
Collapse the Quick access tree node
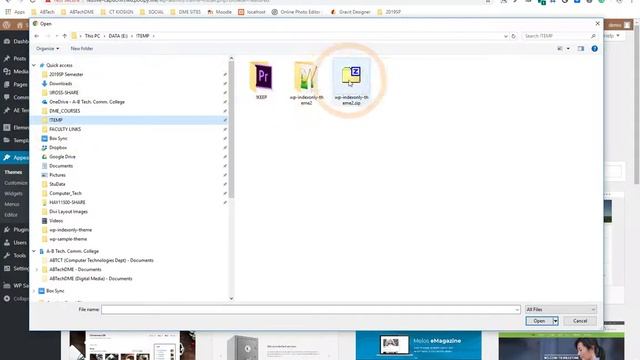[x=34, y=65]
